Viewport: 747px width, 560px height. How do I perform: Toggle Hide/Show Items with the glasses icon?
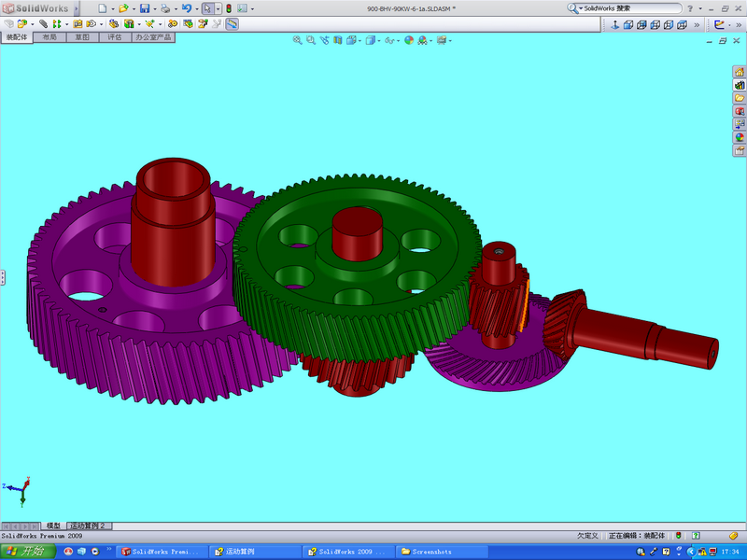[x=391, y=42]
